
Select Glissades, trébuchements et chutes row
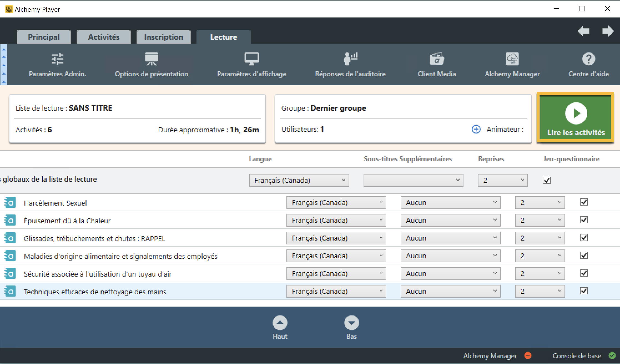click(94, 238)
